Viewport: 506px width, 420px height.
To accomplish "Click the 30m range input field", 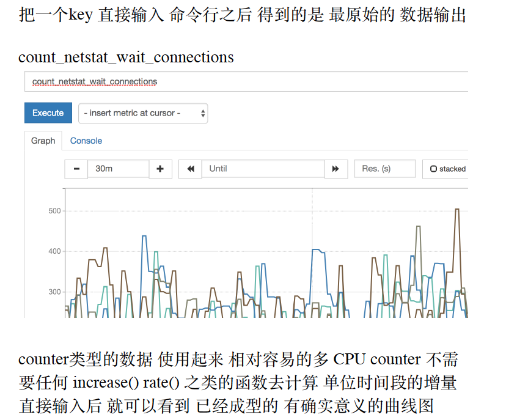I will coord(118,169).
